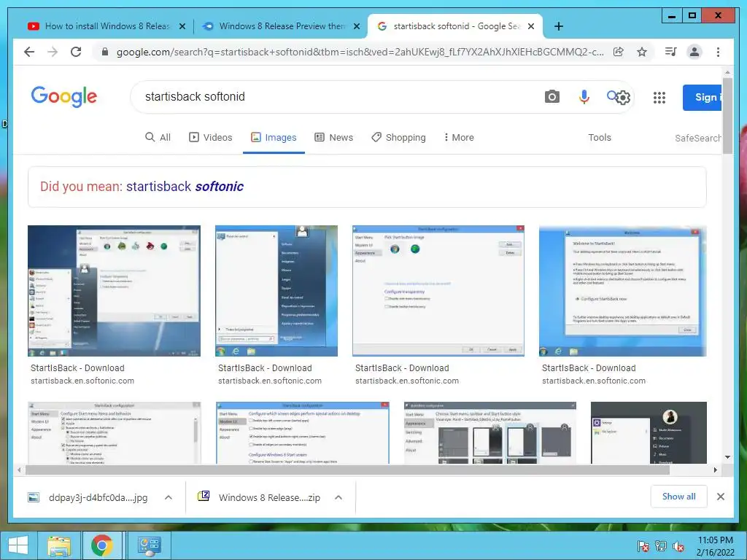Open the Chrome three-dot menu
Viewport: 747px width, 560px height.
tap(718, 52)
